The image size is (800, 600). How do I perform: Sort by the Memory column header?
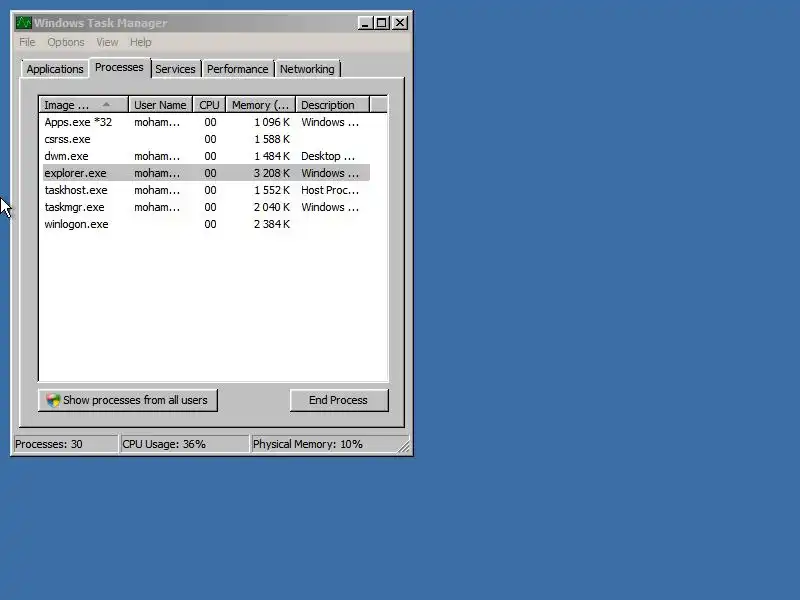(x=261, y=105)
